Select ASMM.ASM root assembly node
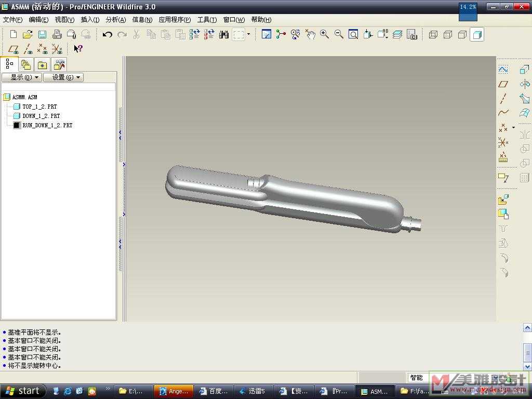 pyautogui.click(x=24, y=97)
